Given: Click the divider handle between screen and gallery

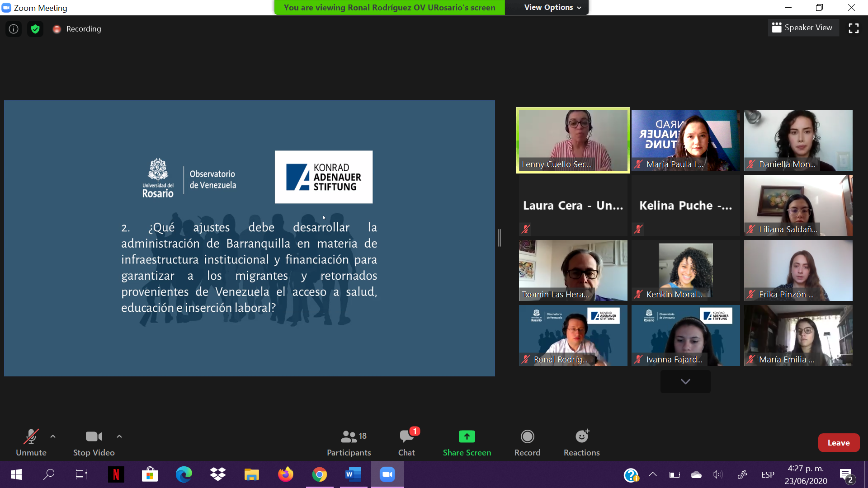Looking at the screenshot, I should [x=499, y=238].
